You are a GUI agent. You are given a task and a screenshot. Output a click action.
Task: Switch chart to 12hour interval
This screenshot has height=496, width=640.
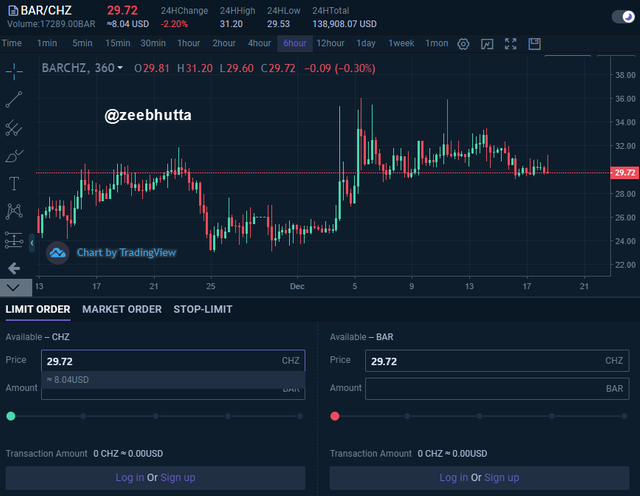point(331,43)
